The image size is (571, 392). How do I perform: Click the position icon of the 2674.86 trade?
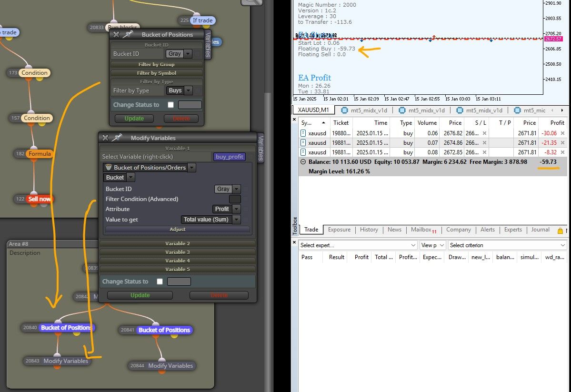click(x=303, y=143)
